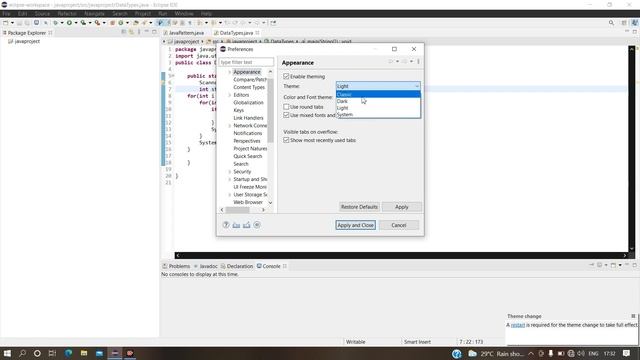
Task: Click Link with Editor icon in Package Explorer
Action: click(x=131, y=32)
